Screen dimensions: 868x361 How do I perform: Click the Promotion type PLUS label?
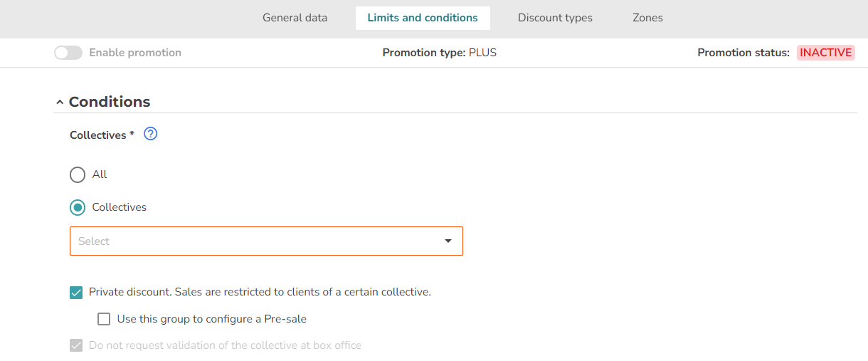[x=440, y=53]
